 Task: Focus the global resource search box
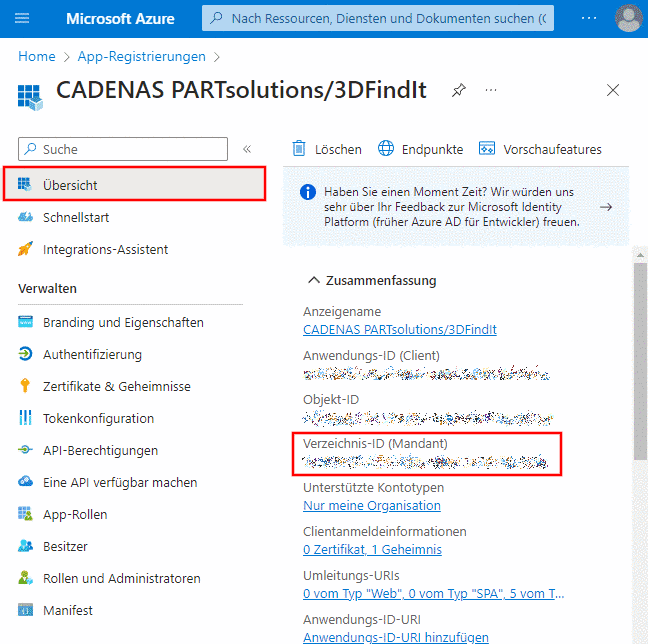tap(378, 18)
